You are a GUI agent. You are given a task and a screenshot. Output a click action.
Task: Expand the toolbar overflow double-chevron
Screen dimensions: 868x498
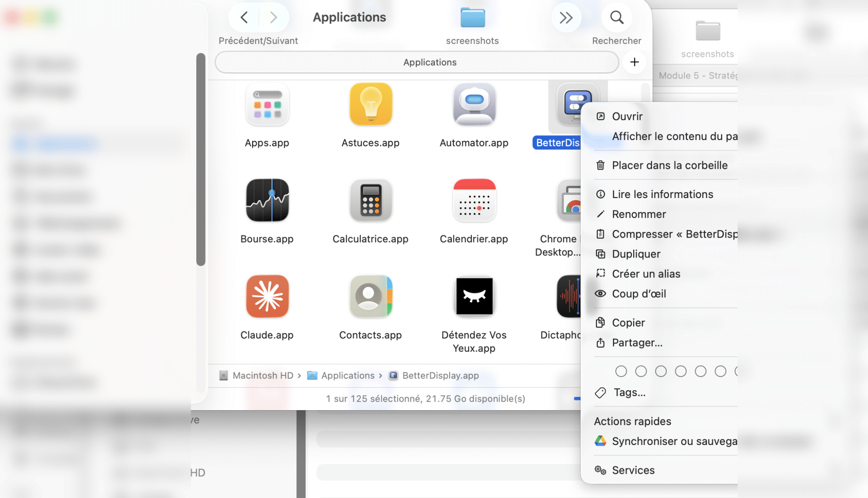click(x=566, y=18)
